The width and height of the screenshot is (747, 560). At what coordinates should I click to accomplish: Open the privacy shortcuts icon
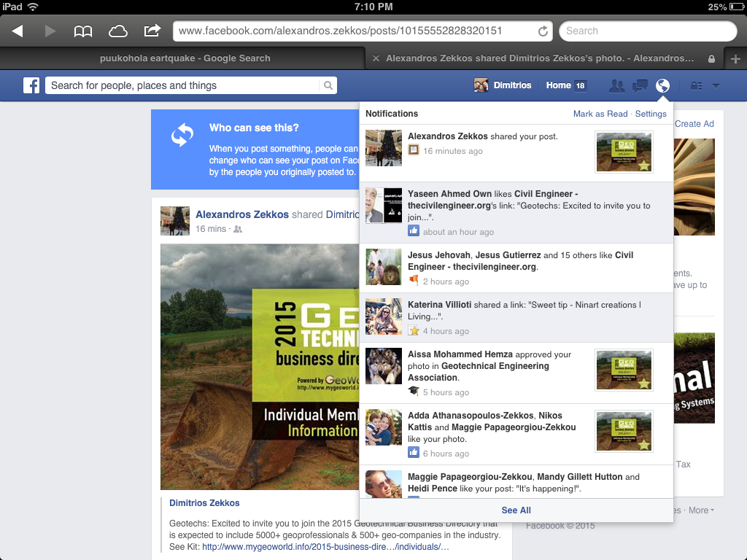697,86
